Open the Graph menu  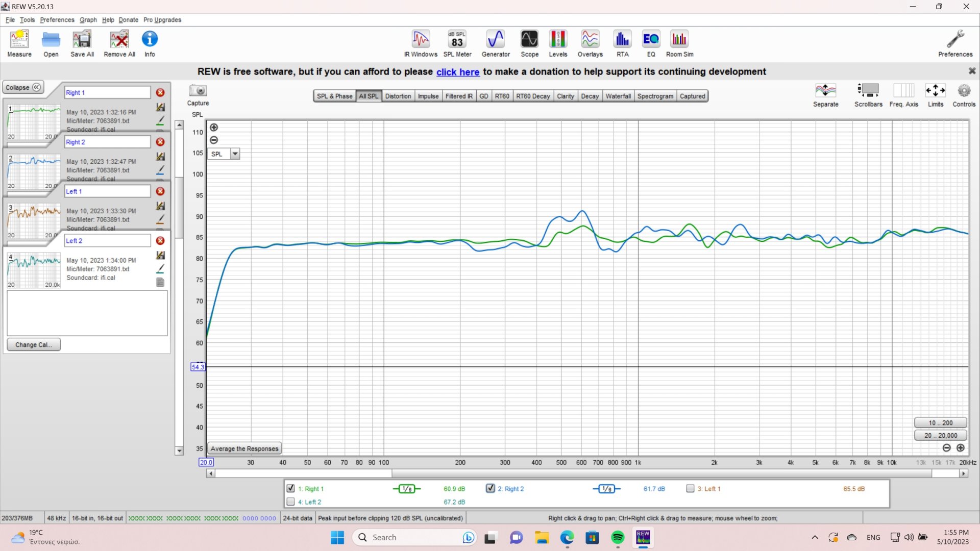tap(88, 20)
